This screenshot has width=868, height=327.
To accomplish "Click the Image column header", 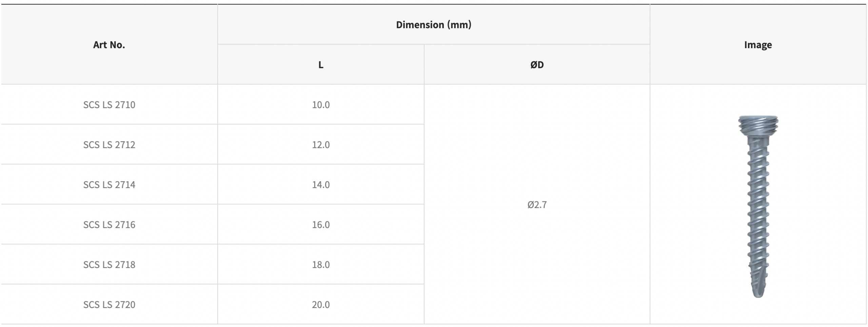I will pos(758,45).
